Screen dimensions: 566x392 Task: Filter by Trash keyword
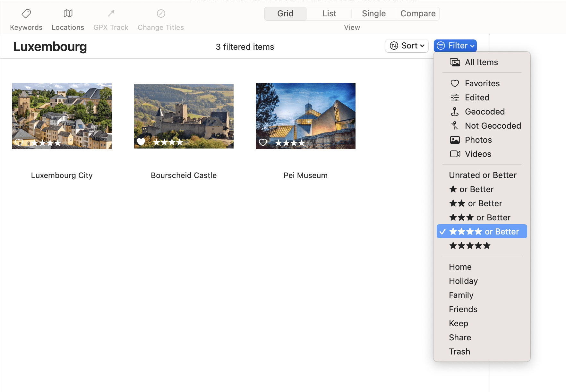pyautogui.click(x=482, y=352)
